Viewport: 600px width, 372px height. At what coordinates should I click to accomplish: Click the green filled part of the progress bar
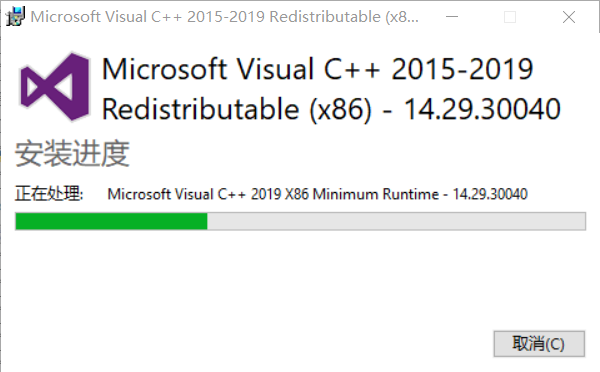pos(111,221)
